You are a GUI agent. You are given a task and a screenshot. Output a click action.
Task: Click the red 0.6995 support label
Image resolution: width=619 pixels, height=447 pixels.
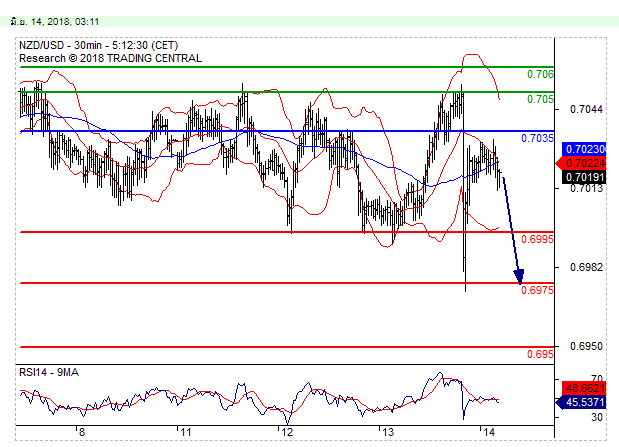click(537, 239)
